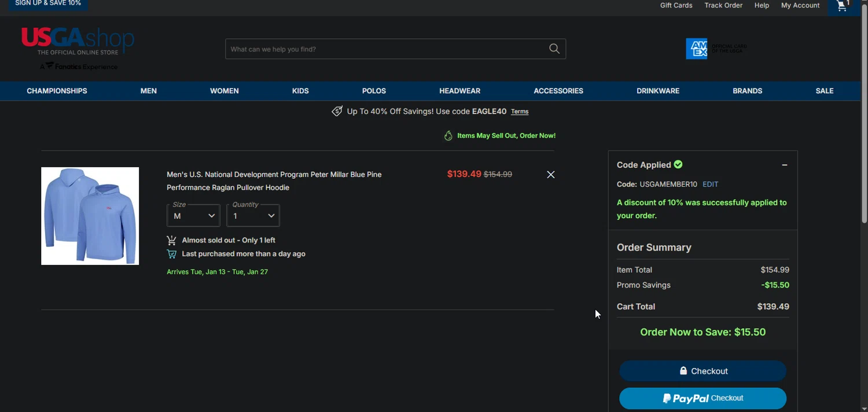The image size is (868, 412).
Task: Click the Cart Total amount
Action: point(773,307)
